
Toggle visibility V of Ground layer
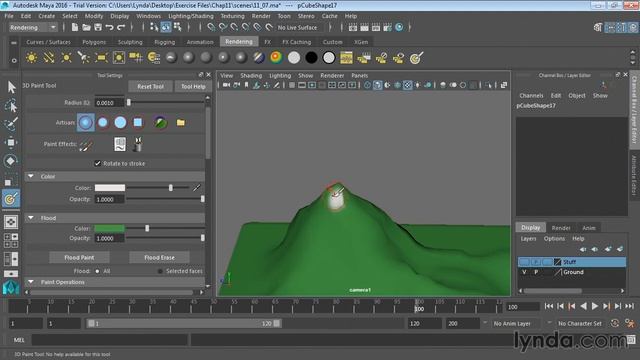(x=524, y=272)
